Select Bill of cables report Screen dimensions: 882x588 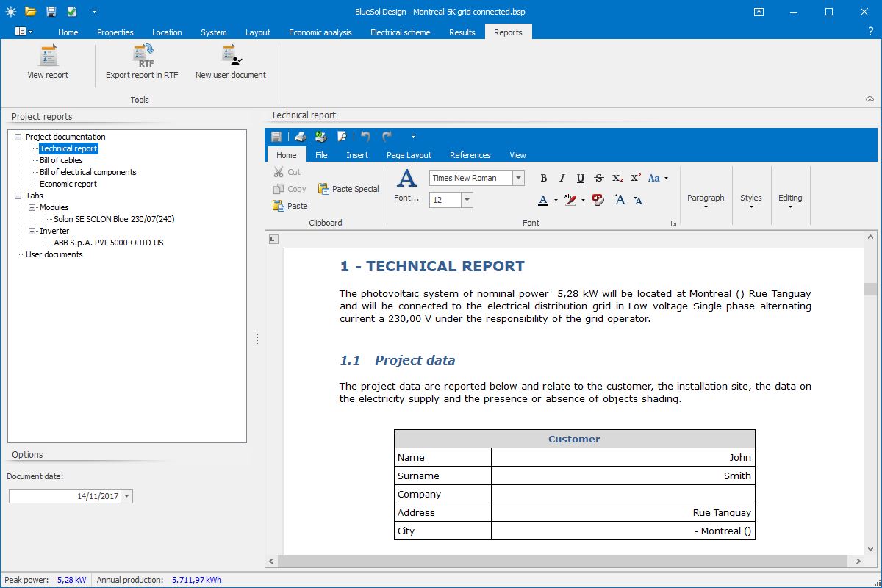coord(61,160)
